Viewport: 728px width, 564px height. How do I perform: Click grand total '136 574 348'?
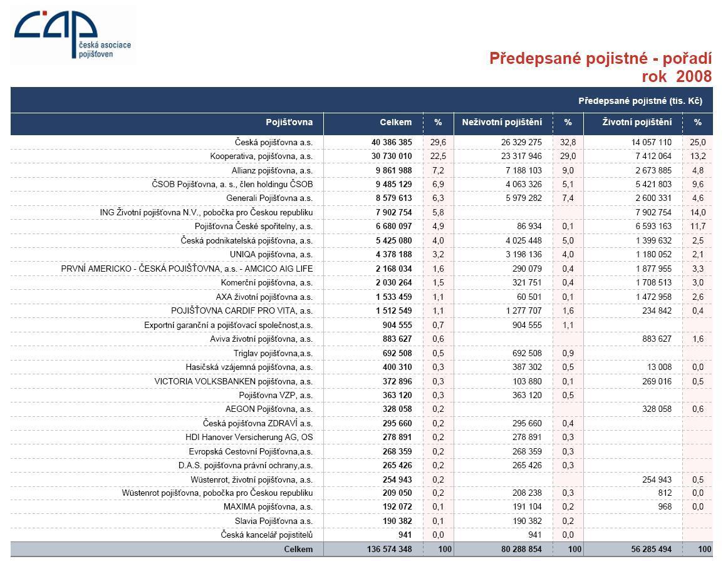tap(389, 549)
